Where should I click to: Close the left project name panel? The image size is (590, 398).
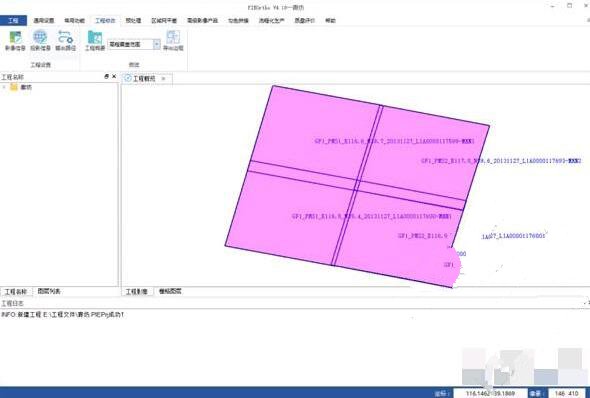pyautogui.click(x=114, y=76)
